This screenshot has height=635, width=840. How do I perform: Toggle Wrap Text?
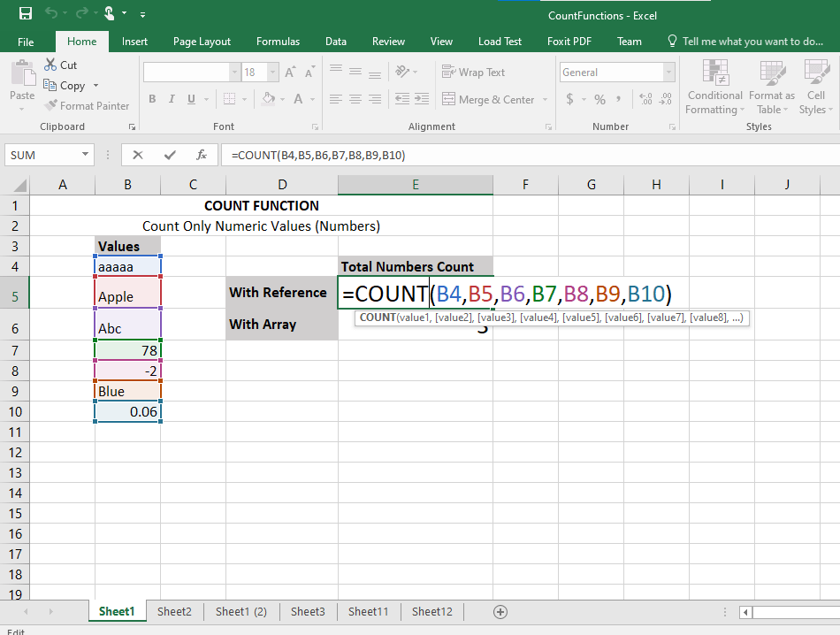click(x=473, y=72)
